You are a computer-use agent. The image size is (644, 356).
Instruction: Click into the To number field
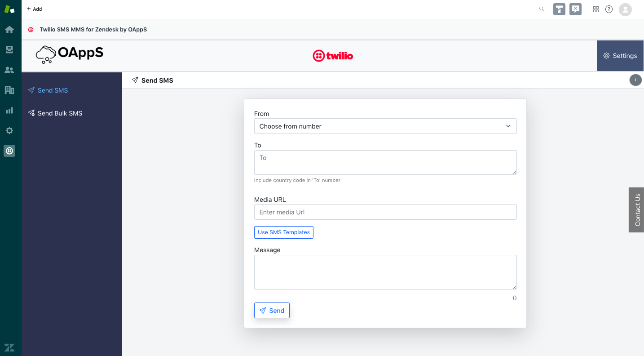(385, 162)
